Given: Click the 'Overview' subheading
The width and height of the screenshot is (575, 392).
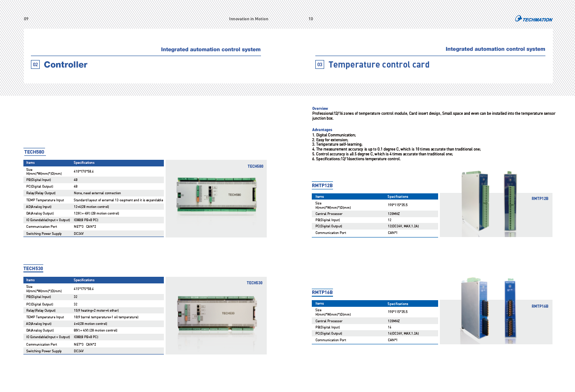Looking at the screenshot, I should 320,109.
